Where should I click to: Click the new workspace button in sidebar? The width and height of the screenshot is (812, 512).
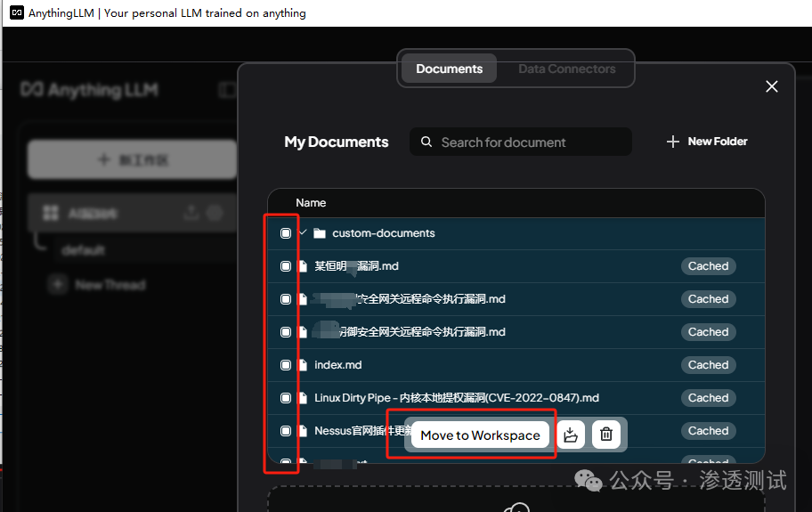(132, 159)
